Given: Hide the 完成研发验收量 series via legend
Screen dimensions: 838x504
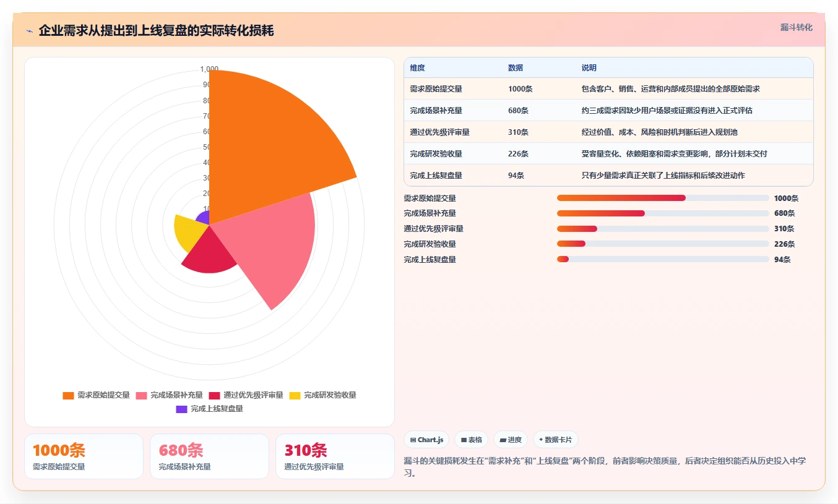Looking at the screenshot, I should [322, 395].
